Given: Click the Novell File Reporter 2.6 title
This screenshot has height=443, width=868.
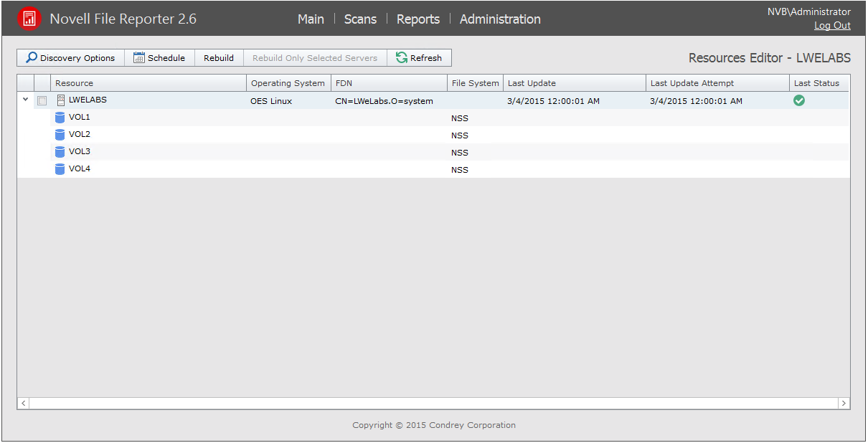Looking at the screenshot, I should tap(123, 19).
